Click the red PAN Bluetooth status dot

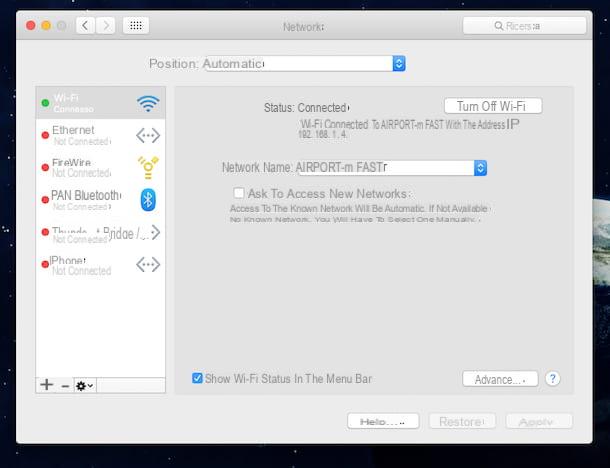point(45,200)
